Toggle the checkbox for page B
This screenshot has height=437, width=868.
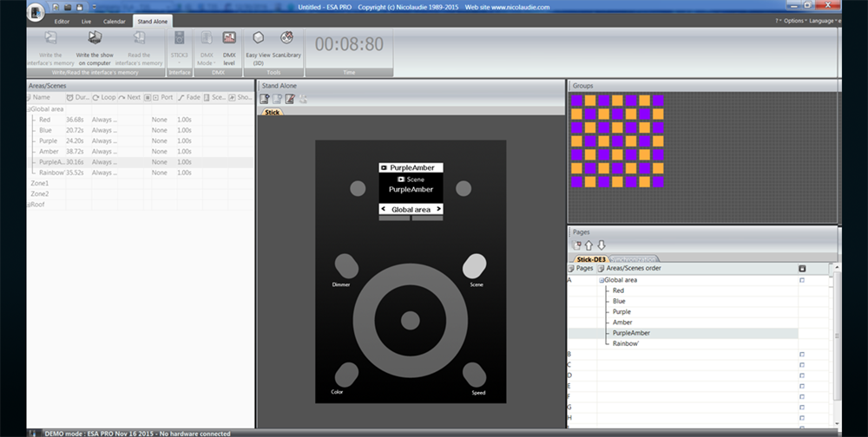click(x=801, y=354)
